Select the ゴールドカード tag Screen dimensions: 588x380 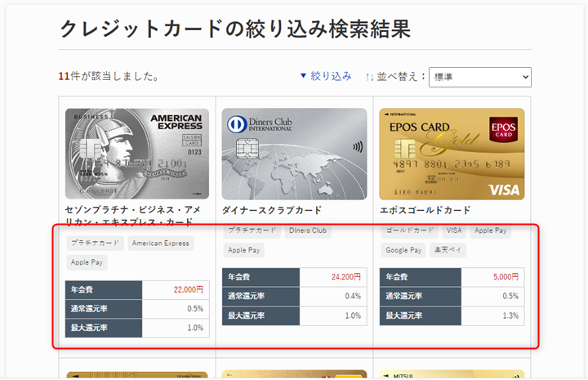[409, 230]
